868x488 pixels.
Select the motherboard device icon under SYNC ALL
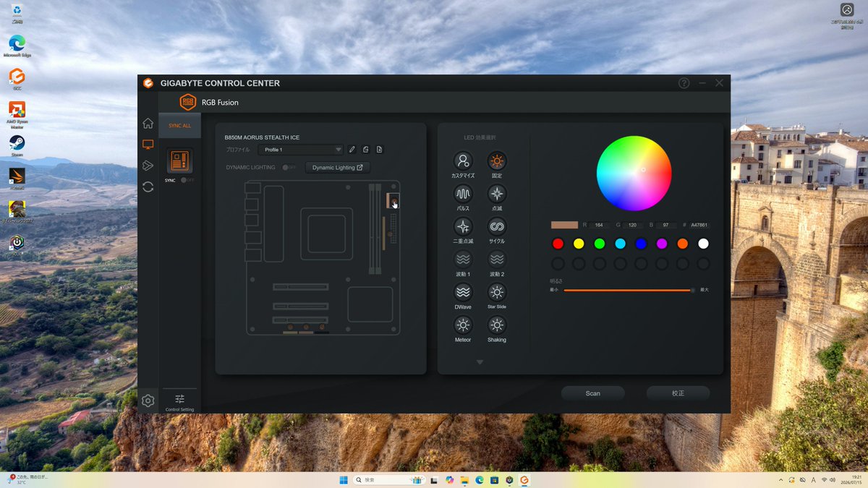coord(179,160)
